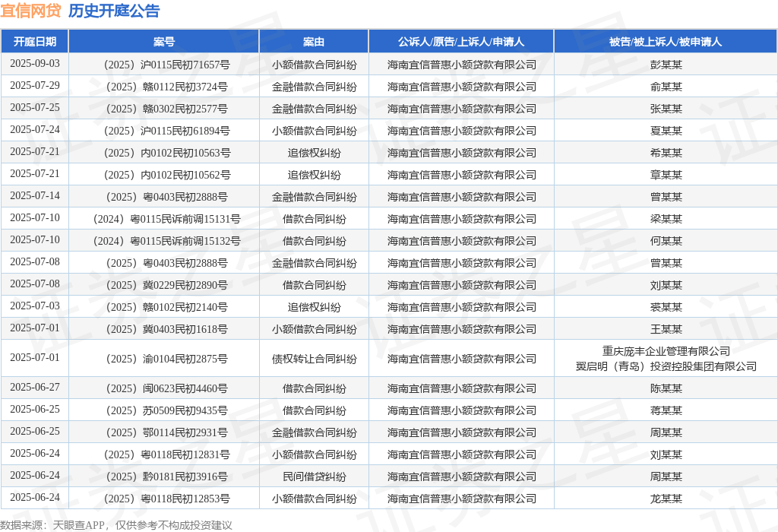Click the 宜信网贷 title text
Viewport: 778px width, 532px height.
click(x=30, y=11)
